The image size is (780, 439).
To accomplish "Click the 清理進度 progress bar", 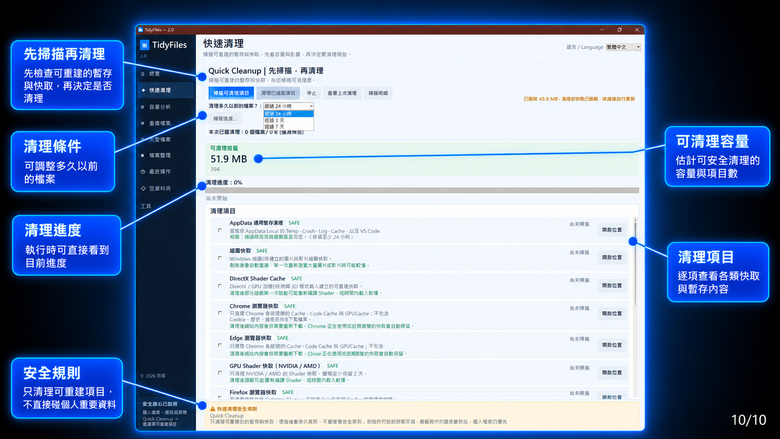I will [422, 190].
